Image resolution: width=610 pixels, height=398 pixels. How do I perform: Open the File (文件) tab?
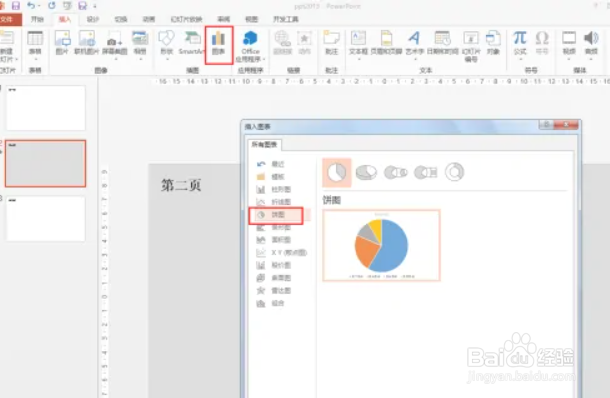(9, 19)
